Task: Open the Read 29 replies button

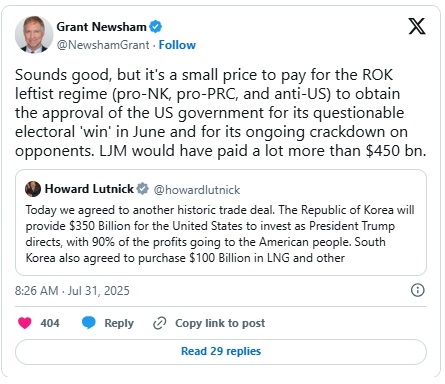Action: pyautogui.click(x=221, y=352)
